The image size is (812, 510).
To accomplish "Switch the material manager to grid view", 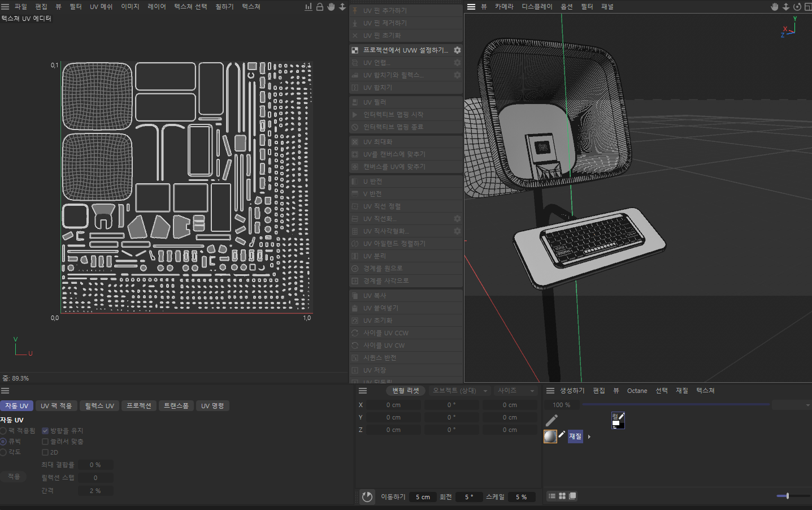I will pyautogui.click(x=562, y=496).
